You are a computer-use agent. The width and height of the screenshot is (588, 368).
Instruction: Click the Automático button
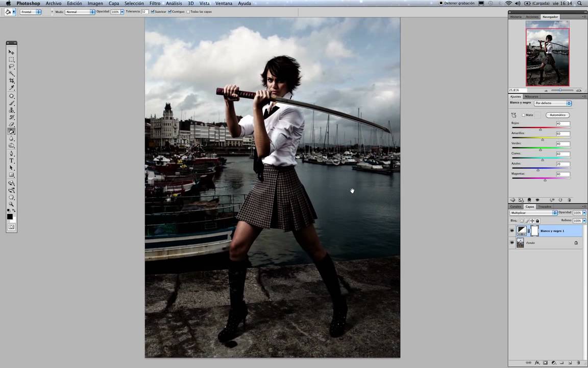[557, 115]
